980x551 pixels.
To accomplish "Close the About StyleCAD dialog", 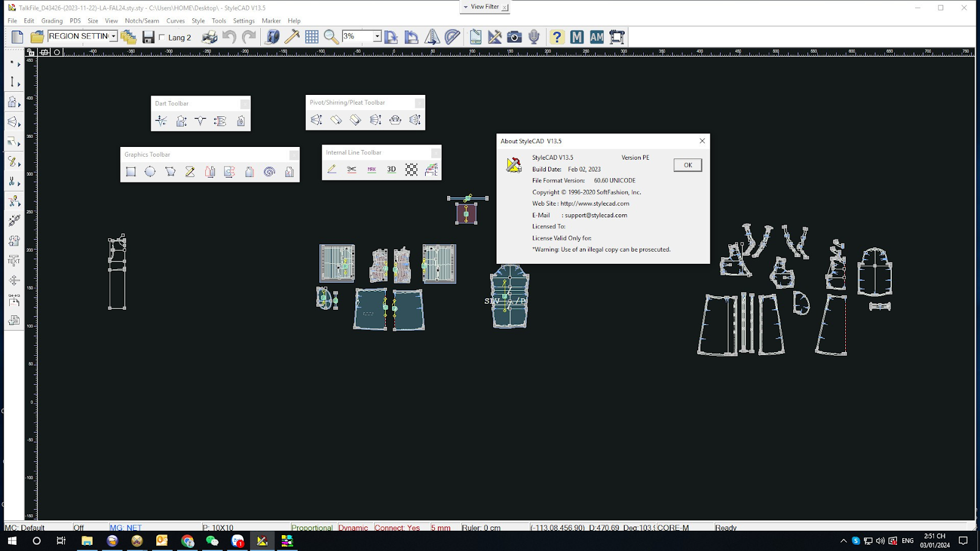I will point(703,141).
